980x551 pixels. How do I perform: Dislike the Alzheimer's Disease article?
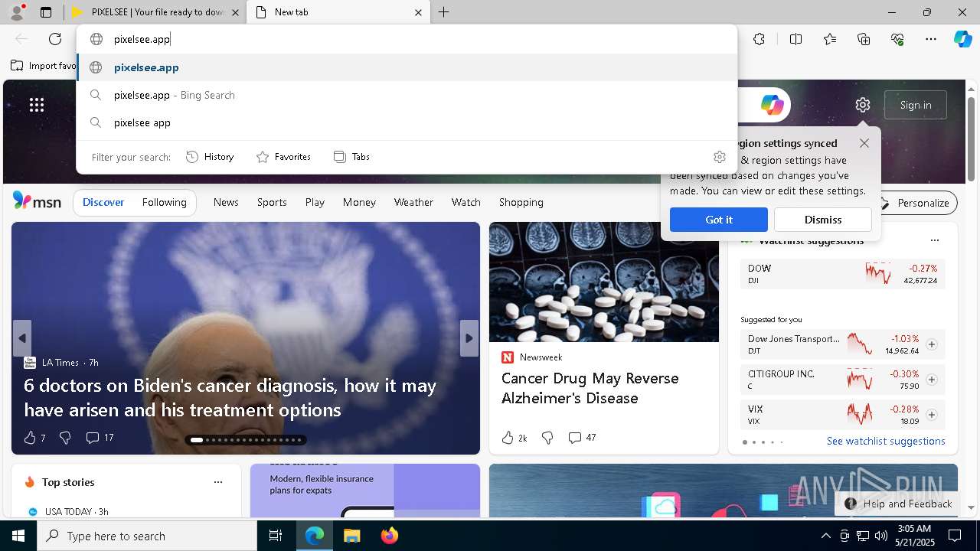coord(547,438)
